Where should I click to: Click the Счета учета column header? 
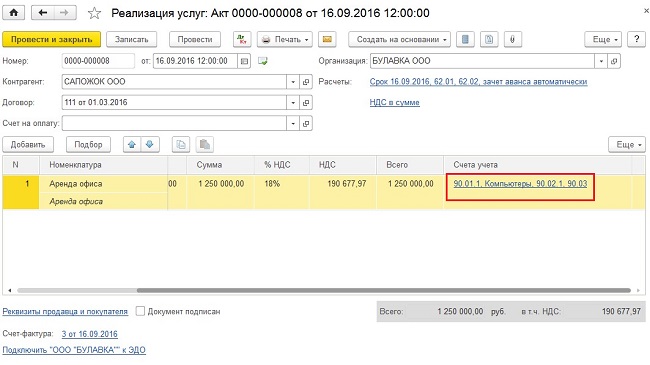[x=537, y=165]
